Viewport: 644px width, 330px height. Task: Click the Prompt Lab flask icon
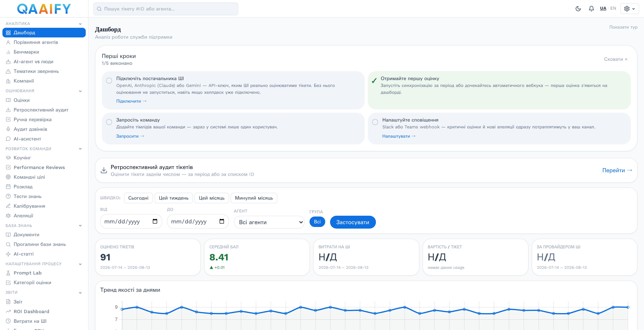[8, 273]
